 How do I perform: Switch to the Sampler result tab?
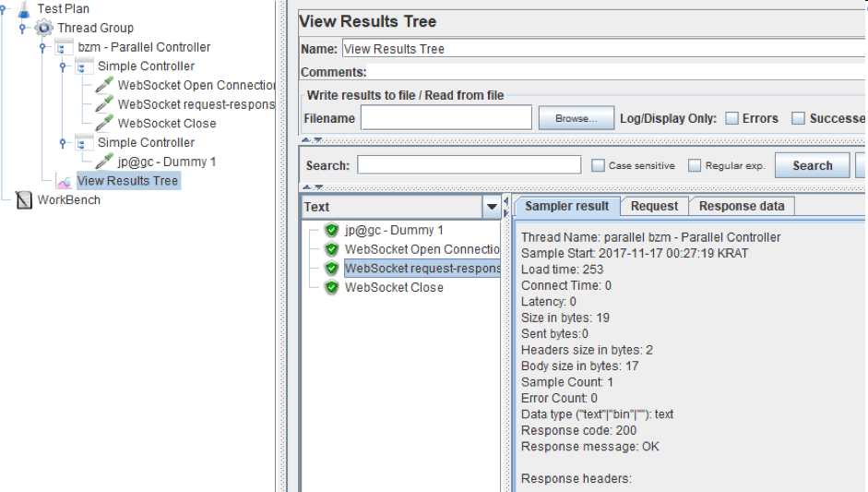(x=567, y=206)
